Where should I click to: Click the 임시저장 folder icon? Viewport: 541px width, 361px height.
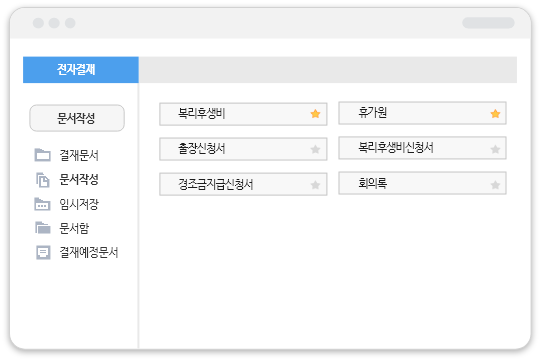click(x=42, y=204)
